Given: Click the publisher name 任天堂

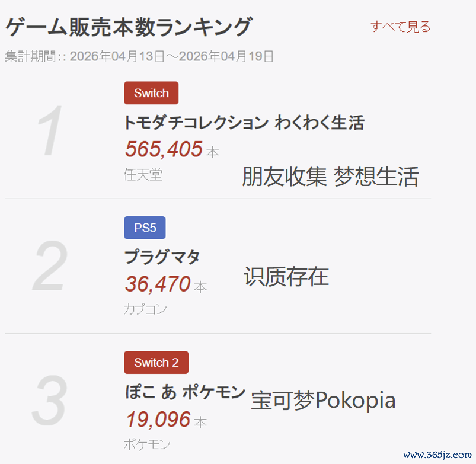Looking at the screenshot, I should 143,175.
